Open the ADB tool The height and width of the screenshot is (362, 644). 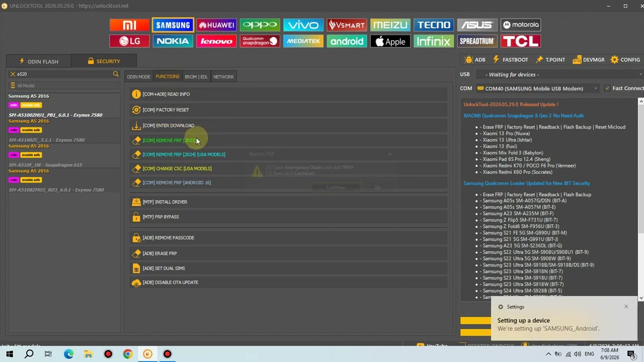click(475, 60)
